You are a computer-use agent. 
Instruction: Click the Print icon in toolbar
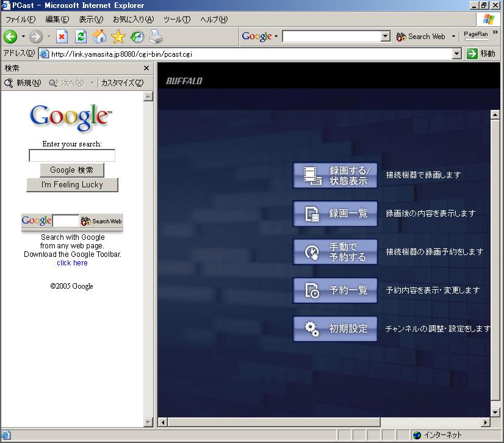(156, 37)
